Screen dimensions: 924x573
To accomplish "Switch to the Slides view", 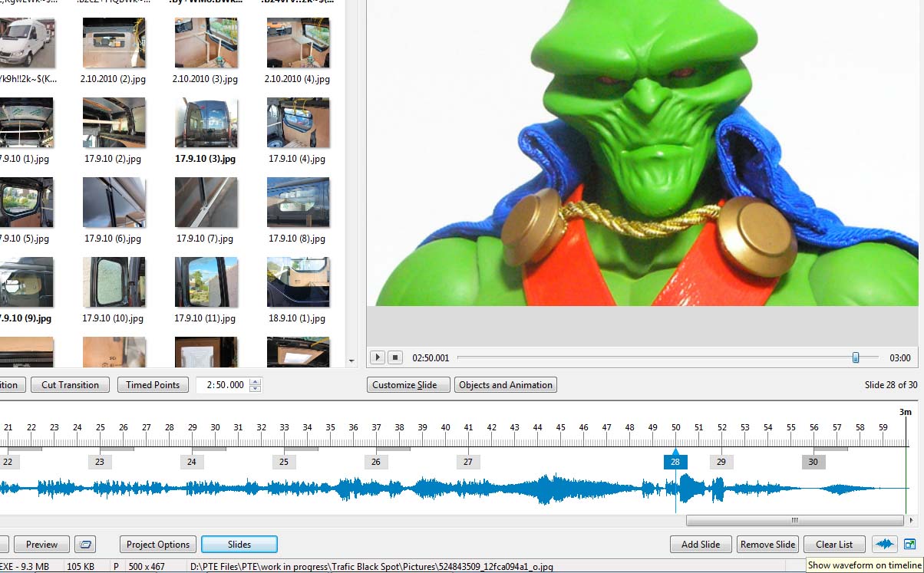I will pos(239,545).
